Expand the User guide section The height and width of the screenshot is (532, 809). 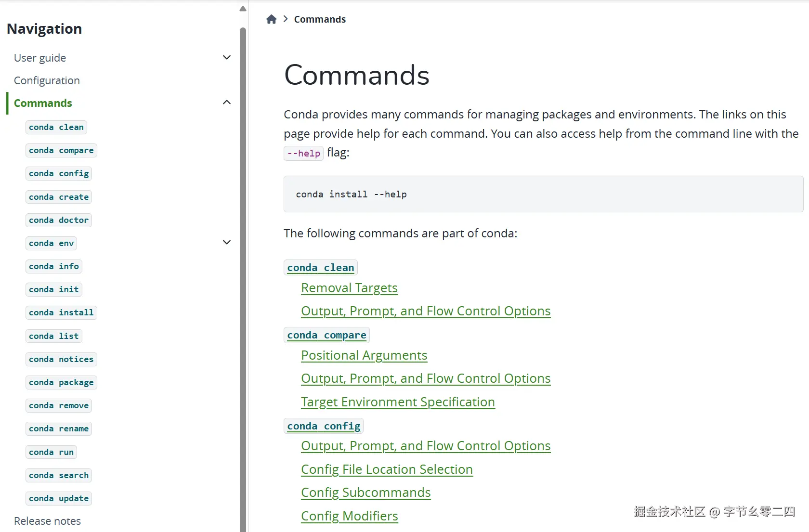tap(227, 58)
